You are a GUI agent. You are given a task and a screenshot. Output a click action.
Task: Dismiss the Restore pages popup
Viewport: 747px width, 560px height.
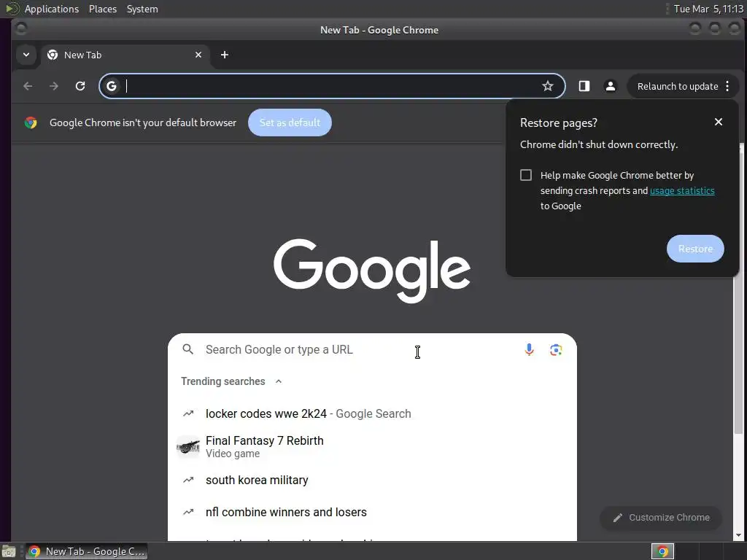tap(719, 122)
